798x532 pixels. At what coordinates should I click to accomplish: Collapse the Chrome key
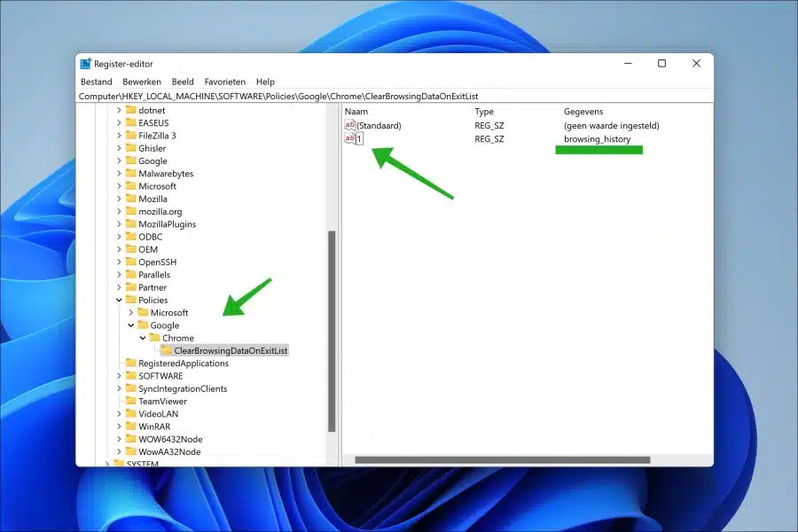(x=143, y=338)
